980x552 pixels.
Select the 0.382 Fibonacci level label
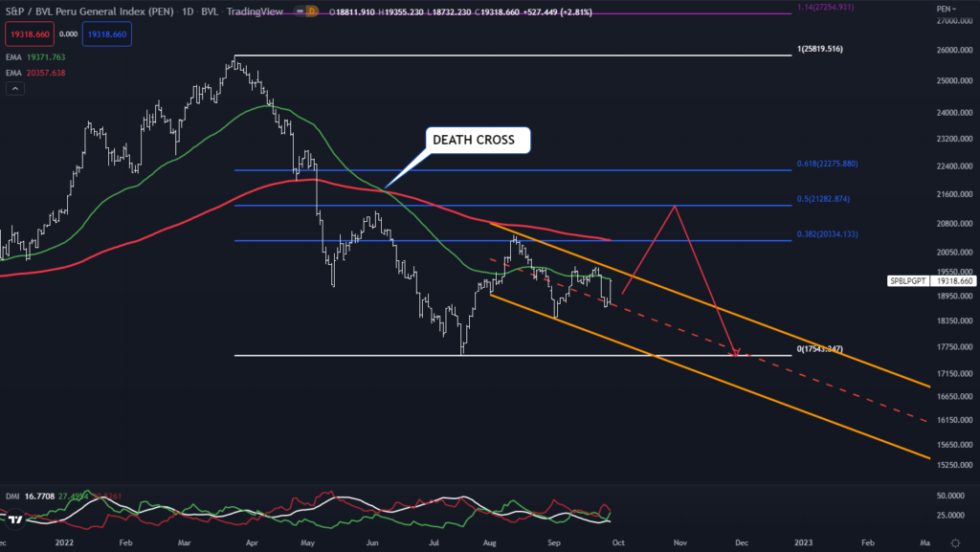point(827,234)
